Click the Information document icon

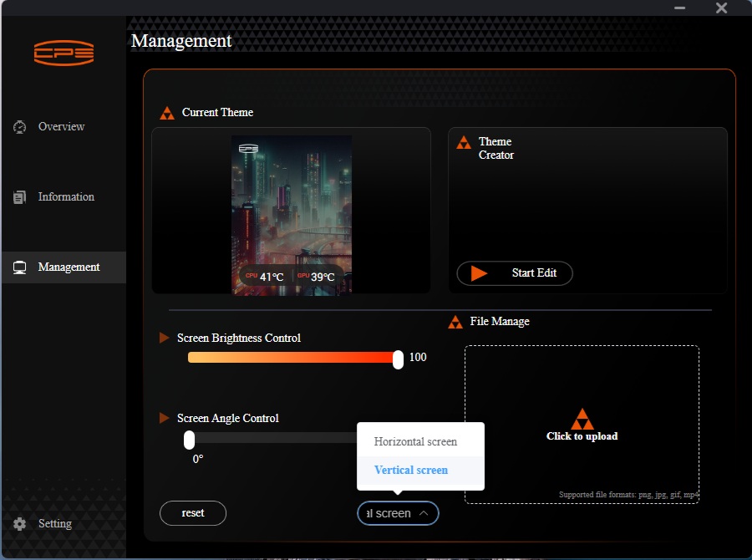point(20,197)
